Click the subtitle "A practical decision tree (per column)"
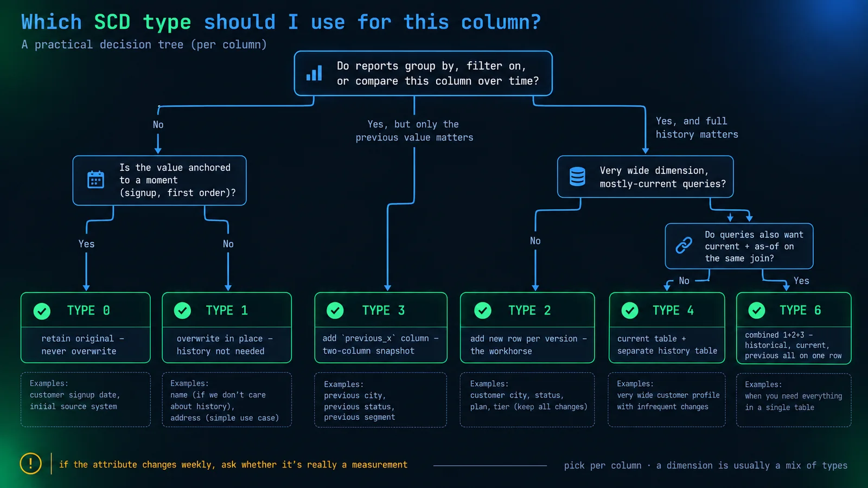868x488 pixels. pos(144,44)
